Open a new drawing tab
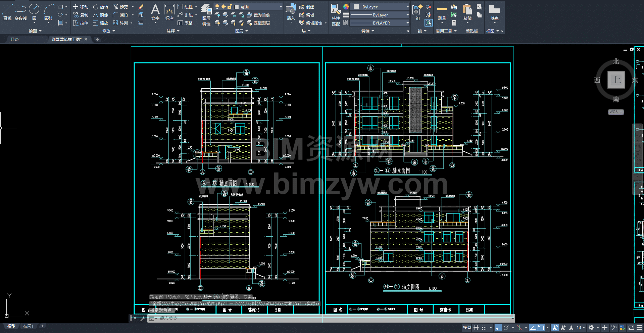 click(x=98, y=40)
